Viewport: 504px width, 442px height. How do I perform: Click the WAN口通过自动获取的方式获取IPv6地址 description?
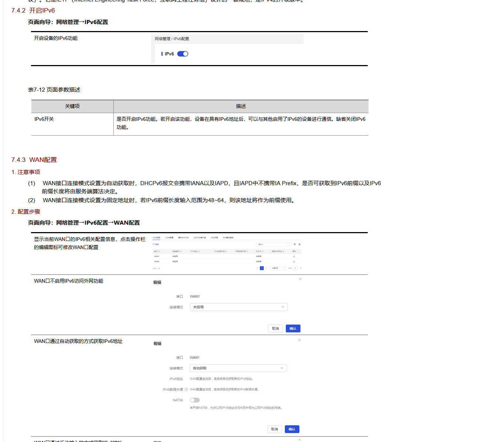click(x=78, y=341)
